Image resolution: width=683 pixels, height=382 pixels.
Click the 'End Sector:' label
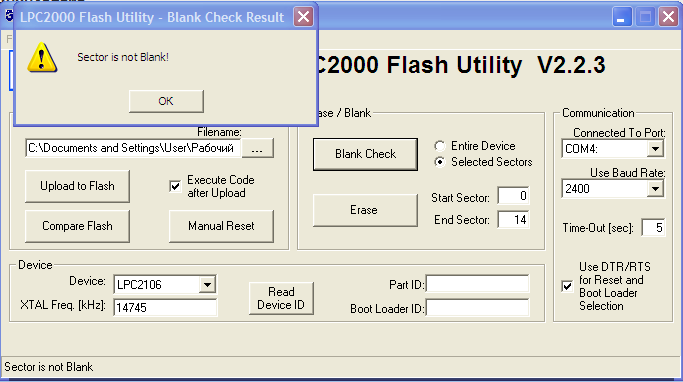(x=461, y=220)
